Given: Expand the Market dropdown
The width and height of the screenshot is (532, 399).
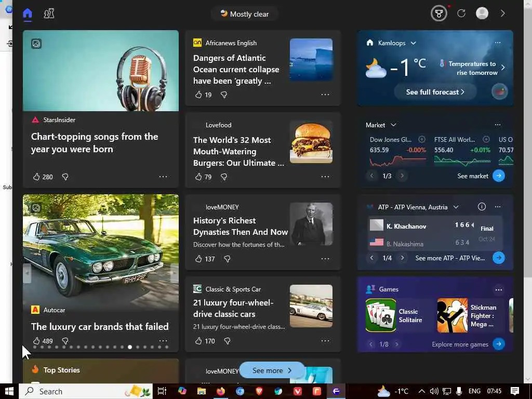Looking at the screenshot, I should coord(394,125).
